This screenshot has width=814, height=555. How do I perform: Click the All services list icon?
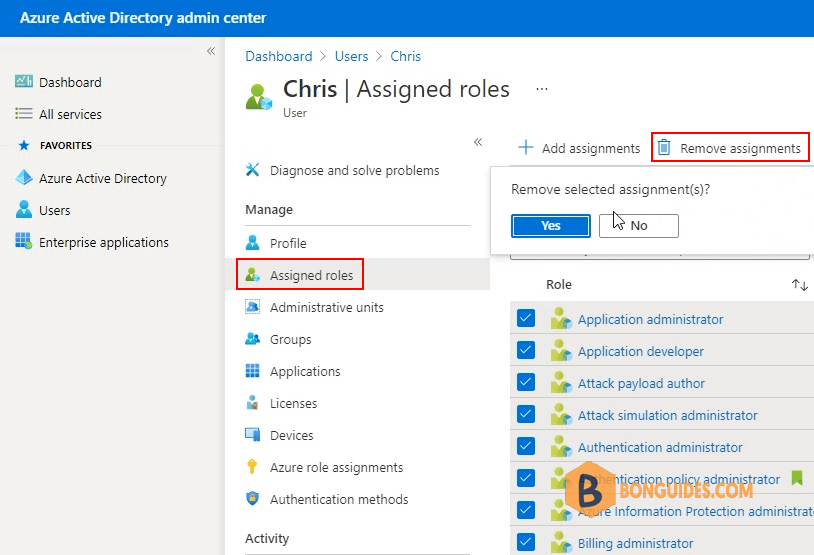[24, 114]
